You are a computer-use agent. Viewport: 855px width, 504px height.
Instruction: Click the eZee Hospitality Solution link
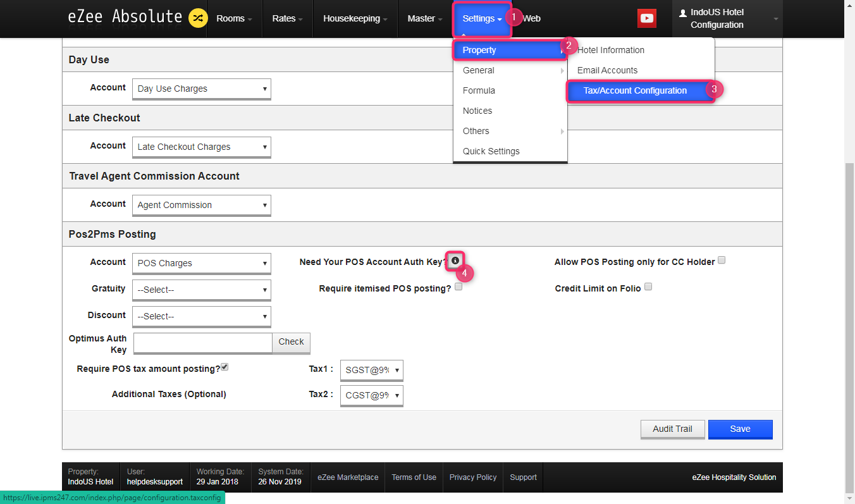pyautogui.click(x=734, y=477)
